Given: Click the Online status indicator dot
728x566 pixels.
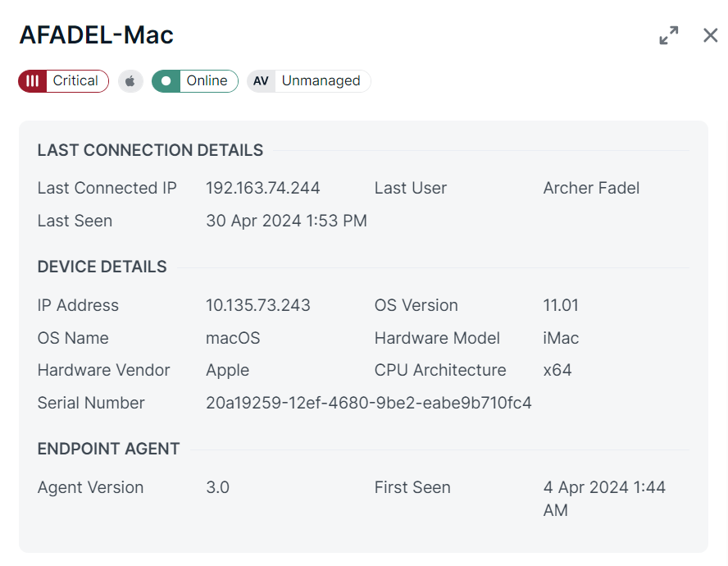Looking at the screenshot, I should (x=166, y=81).
